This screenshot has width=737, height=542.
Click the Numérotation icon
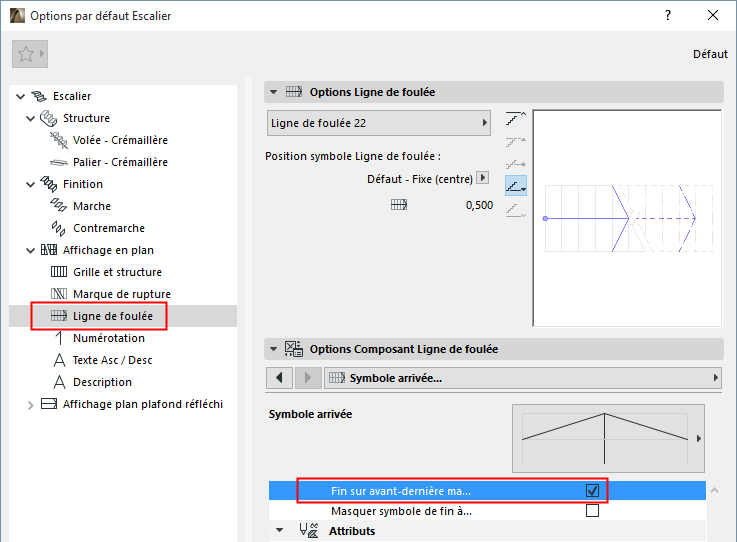[59, 338]
